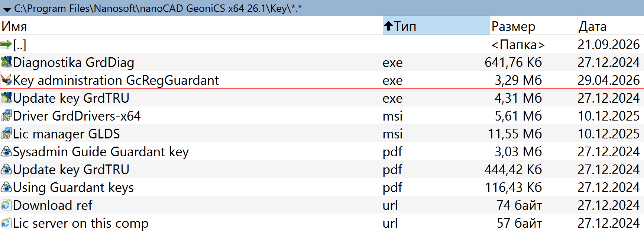Click the date 29.04.2026
Image resolution: width=644 pixels, height=240 pixels.
tap(609, 80)
